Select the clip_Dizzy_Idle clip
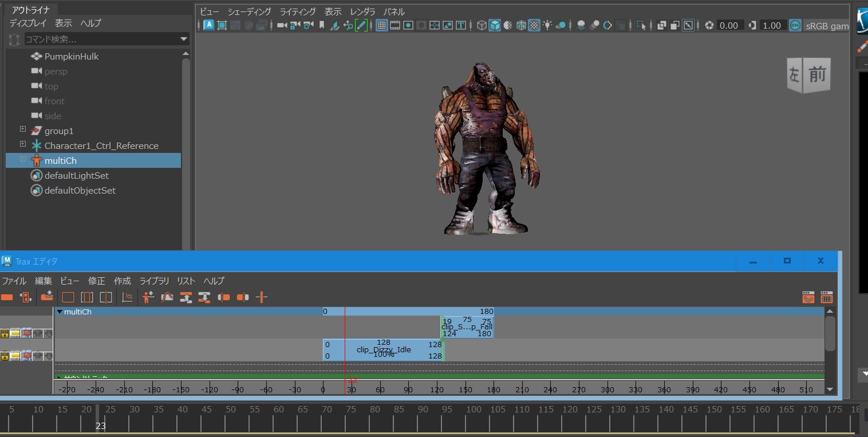868x437 pixels. pos(384,350)
